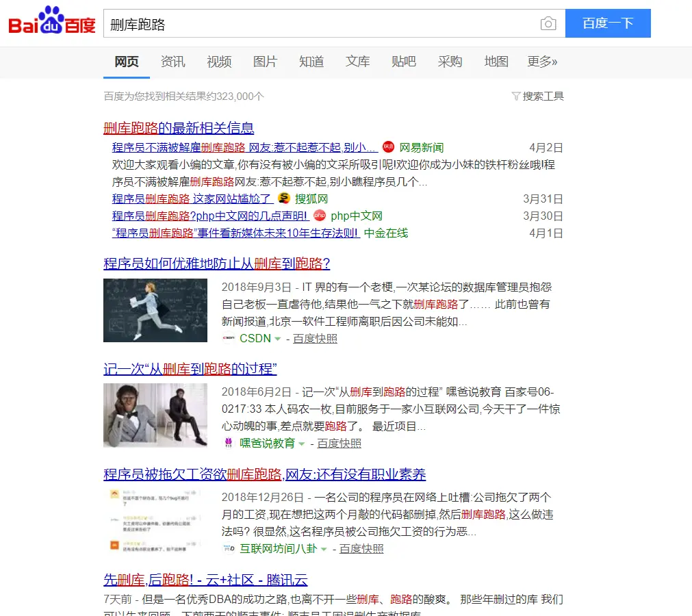Image resolution: width=692 pixels, height=616 pixels.
Task: Click the php中文网 source label
Action: (x=357, y=216)
